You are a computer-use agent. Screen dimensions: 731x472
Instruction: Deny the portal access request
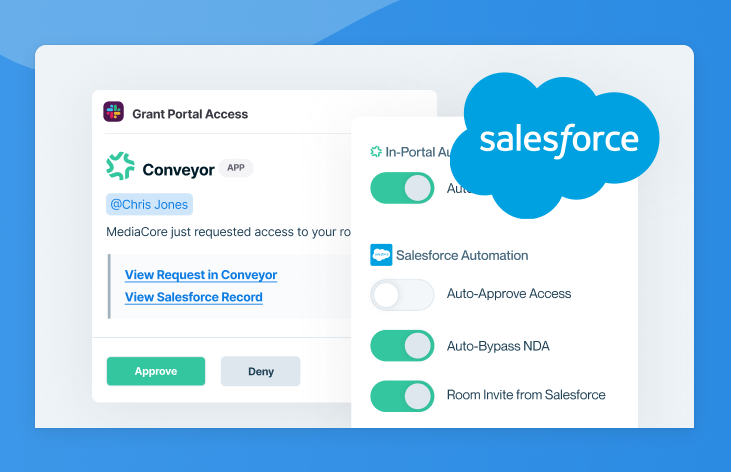[x=261, y=371]
